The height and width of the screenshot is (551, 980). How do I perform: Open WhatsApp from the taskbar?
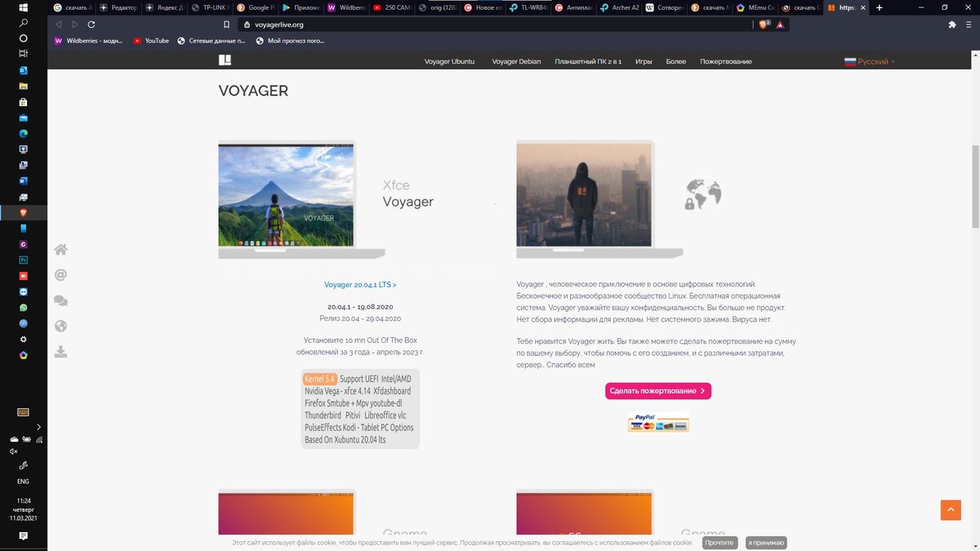(x=23, y=308)
